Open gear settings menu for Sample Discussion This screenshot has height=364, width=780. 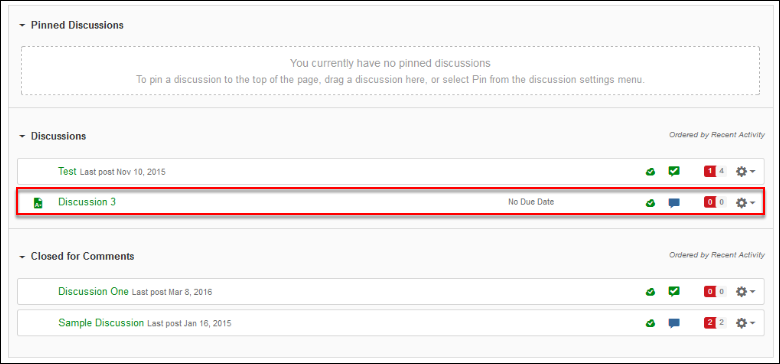745,323
